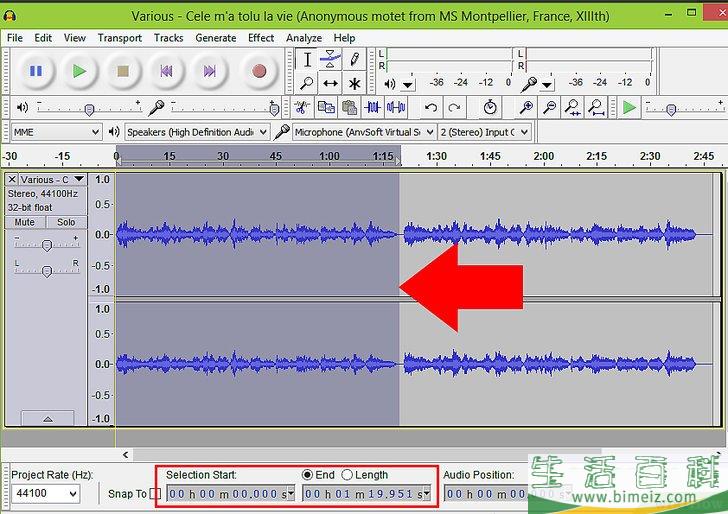This screenshot has width=728, height=514.
Task: Click the Trim Audio icon
Action: [x=372, y=108]
